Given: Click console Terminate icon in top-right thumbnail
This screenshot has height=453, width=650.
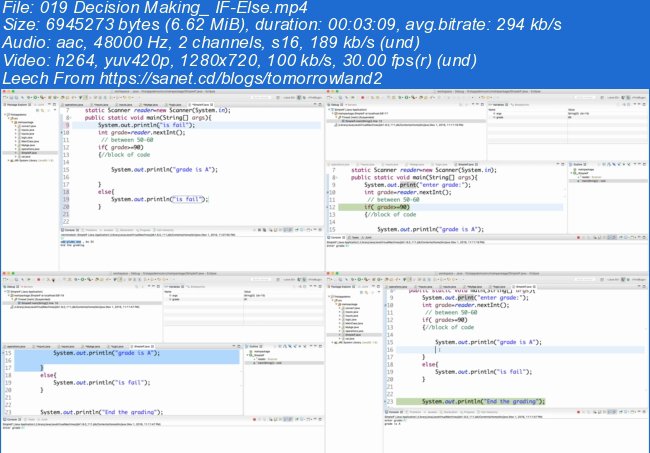Looking at the screenshot, I should click(578, 237).
